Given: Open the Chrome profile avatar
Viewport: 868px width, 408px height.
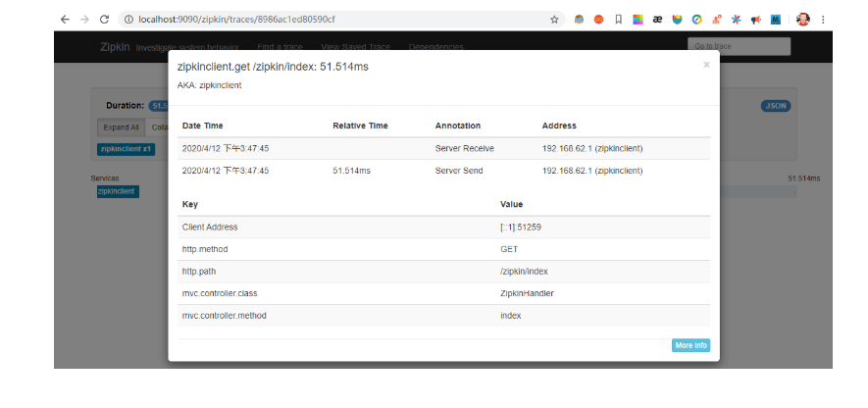Looking at the screenshot, I should tap(802, 20).
